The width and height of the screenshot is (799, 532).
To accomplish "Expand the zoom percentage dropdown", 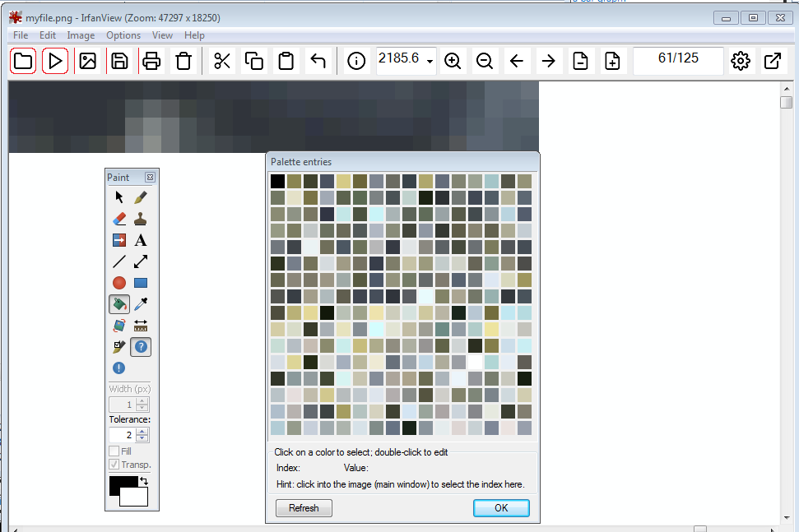I will point(430,62).
